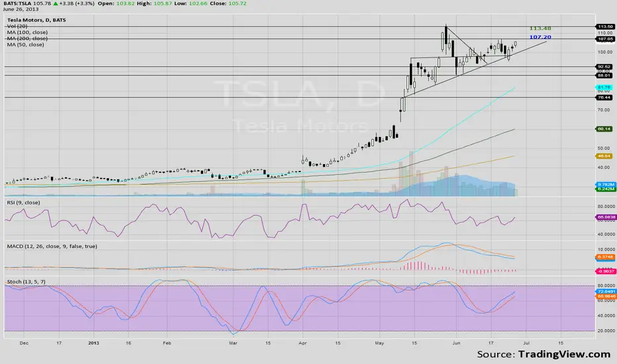Click the Vol (20) indicator label
The height and width of the screenshot is (364, 617).
(x=17, y=26)
